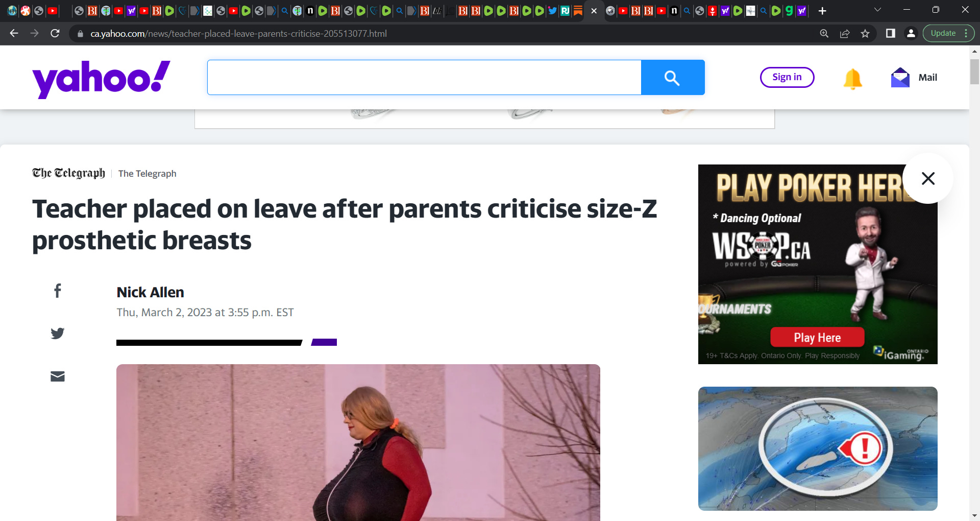This screenshot has height=521, width=980.
Task: Click the scrollbar down arrow
Action: [974, 516]
